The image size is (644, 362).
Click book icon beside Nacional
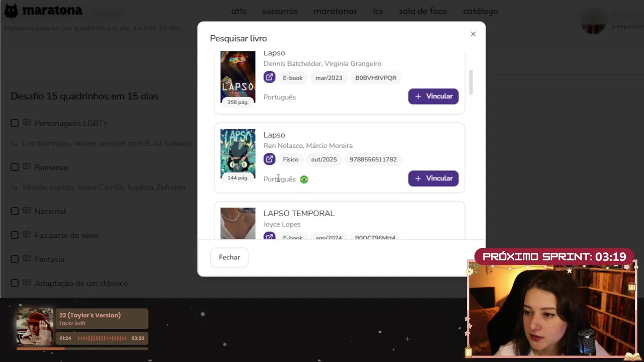coord(27,211)
